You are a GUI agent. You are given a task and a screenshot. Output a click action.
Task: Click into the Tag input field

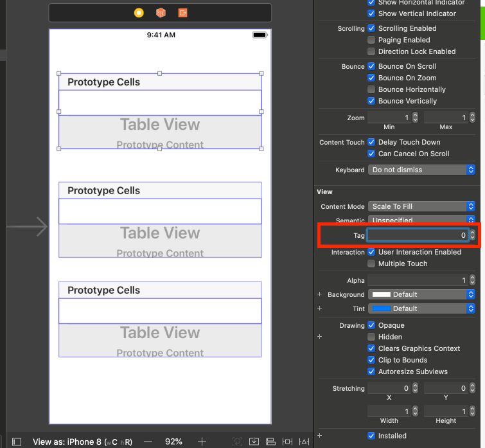pyautogui.click(x=418, y=235)
